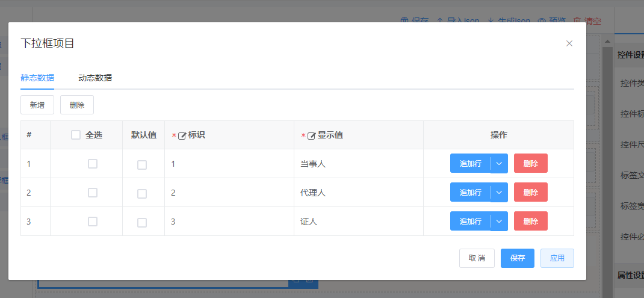644x298 pixels.
Task: Check the selection box for row 1
Action: tap(93, 164)
